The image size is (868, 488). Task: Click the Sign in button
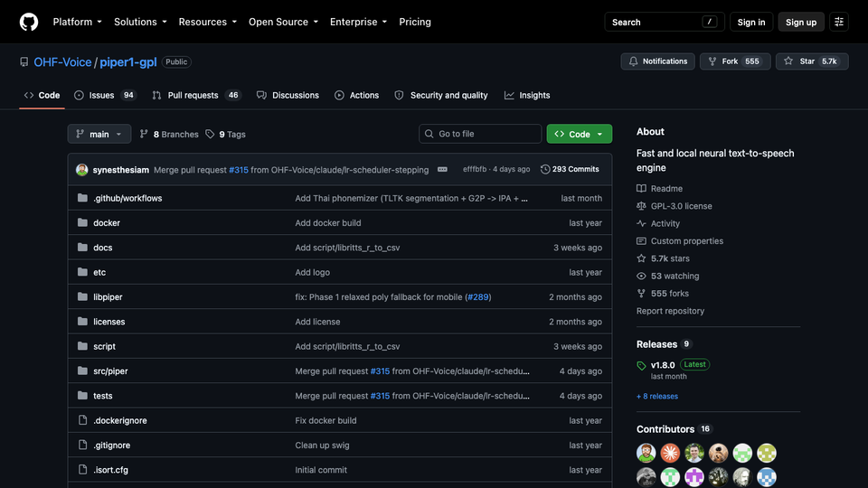coord(750,22)
